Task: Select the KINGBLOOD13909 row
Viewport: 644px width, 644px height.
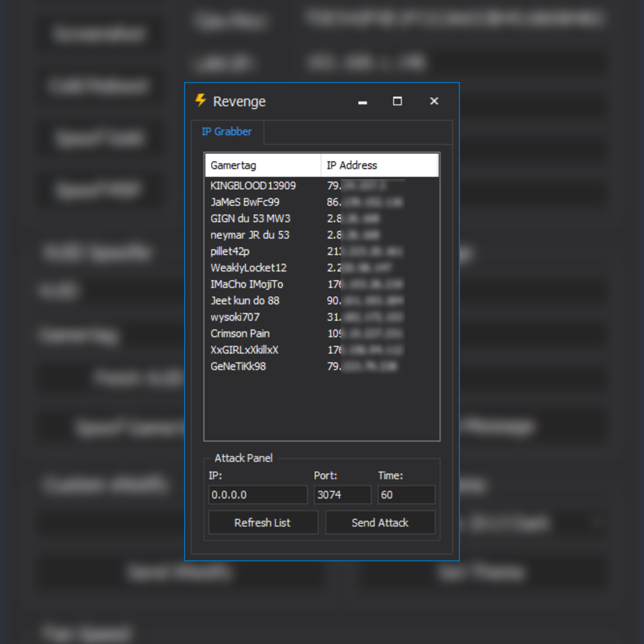Action: (x=253, y=186)
